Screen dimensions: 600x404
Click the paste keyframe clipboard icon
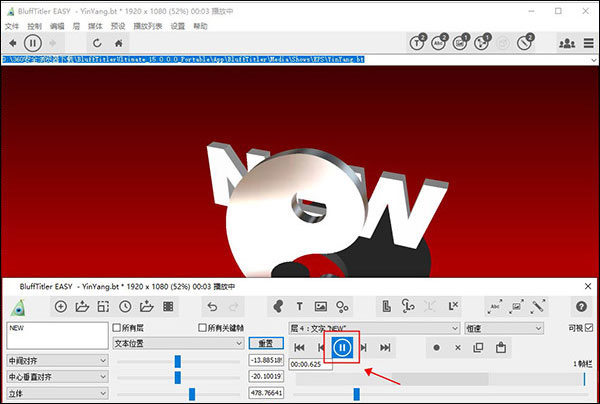pyautogui.click(x=500, y=347)
